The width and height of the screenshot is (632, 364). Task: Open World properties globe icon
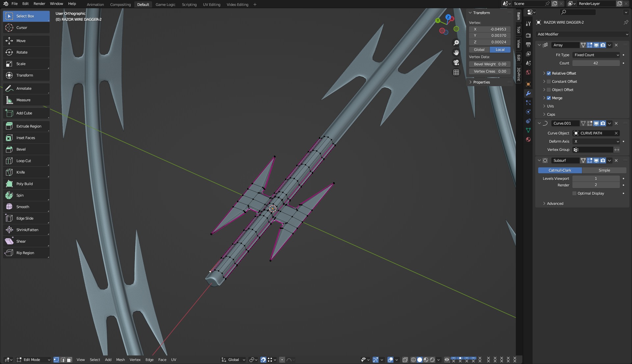coord(528,72)
